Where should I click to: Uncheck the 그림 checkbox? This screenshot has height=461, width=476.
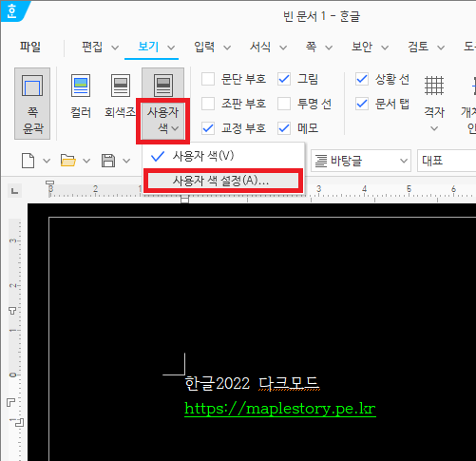(284, 79)
